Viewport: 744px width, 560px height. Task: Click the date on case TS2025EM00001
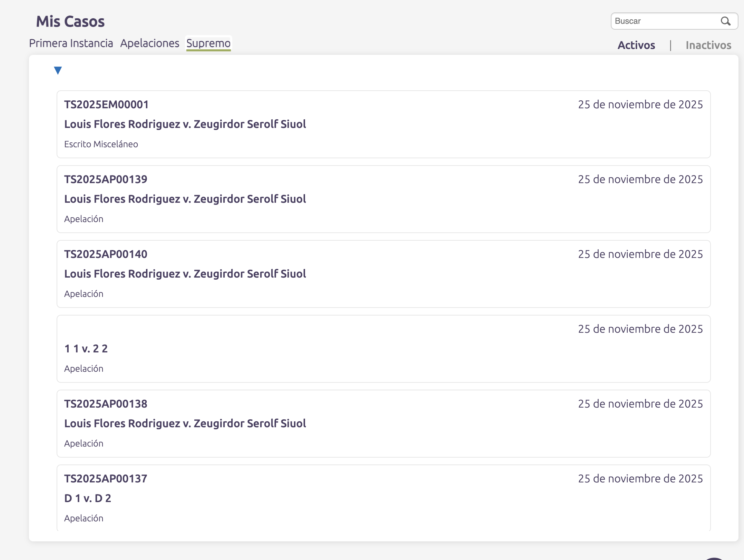click(640, 104)
